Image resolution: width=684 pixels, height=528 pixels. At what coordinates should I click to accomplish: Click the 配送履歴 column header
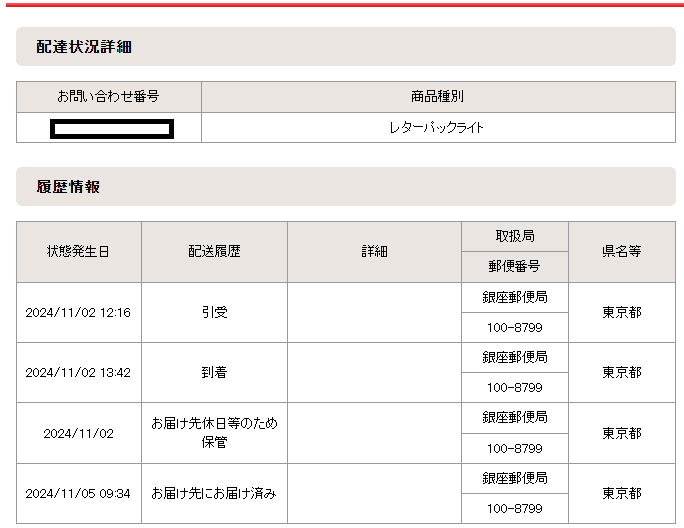pos(214,252)
